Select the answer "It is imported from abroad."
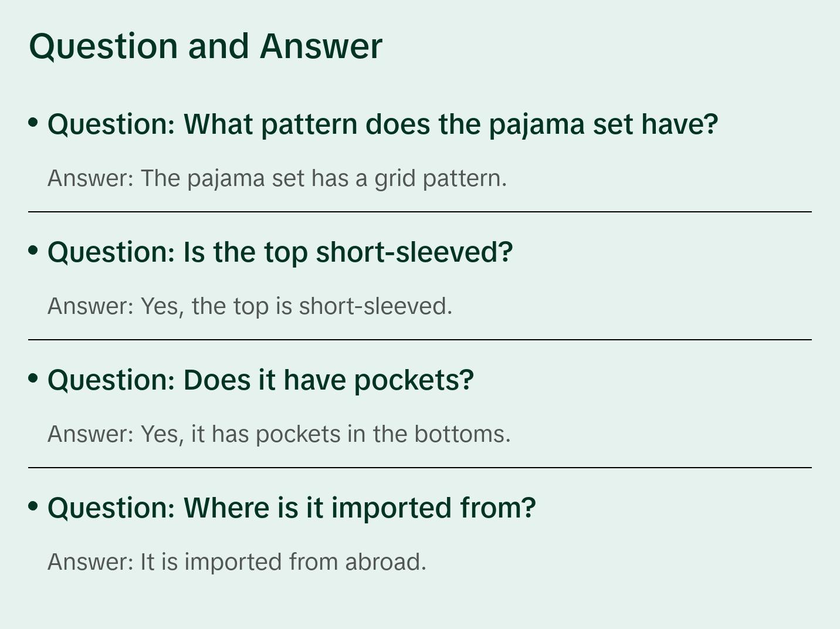 [x=237, y=562]
